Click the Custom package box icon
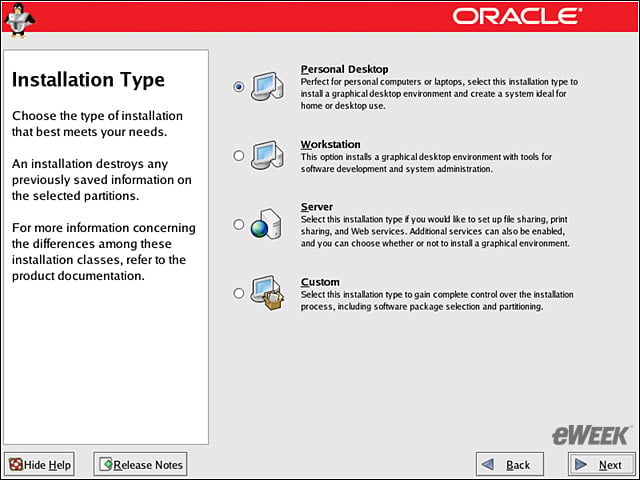The width and height of the screenshot is (640, 480). [x=267, y=293]
